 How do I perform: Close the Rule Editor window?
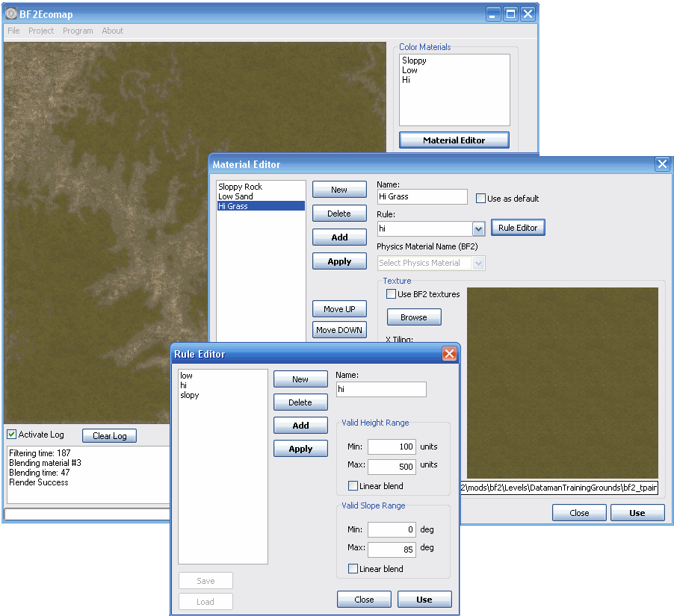[449, 354]
